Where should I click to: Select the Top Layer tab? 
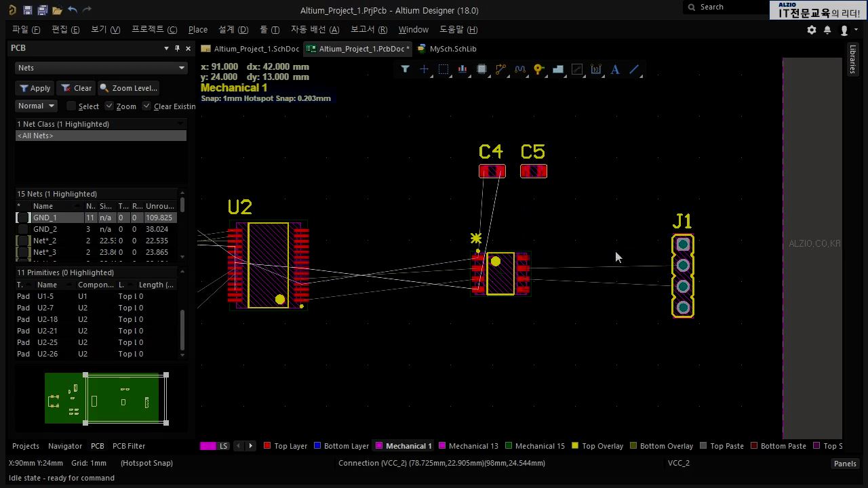pos(285,446)
